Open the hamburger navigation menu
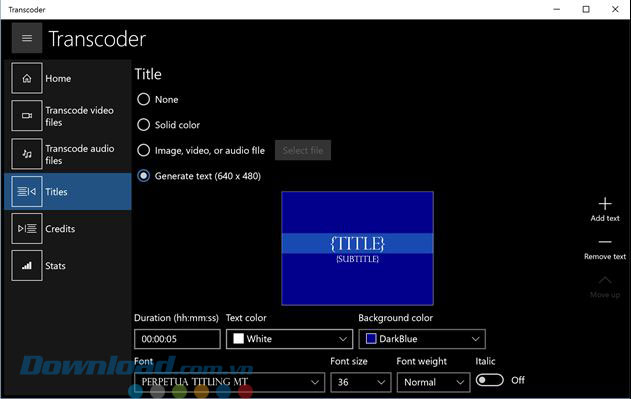631x399 pixels. [27, 38]
